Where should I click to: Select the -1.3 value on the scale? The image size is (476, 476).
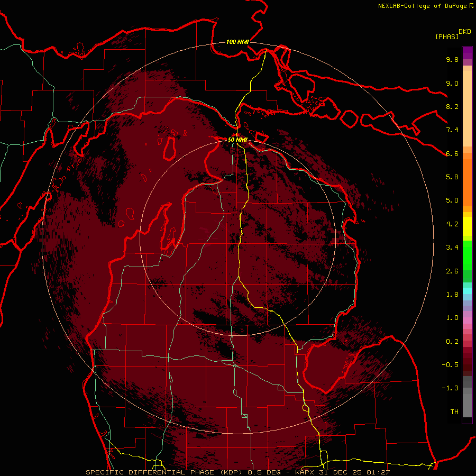tap(450, 388)
